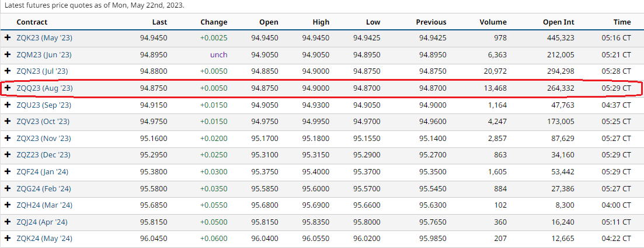
Task: Click plus icon beside ZQX23 (Nov '23)
Action: point(8,139)
